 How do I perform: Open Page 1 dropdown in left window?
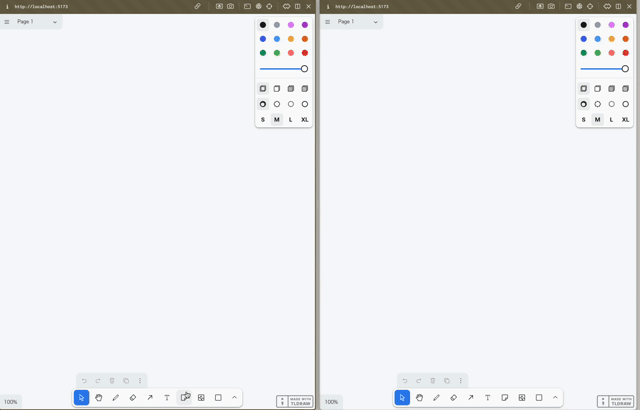click(x=37, y=21)
